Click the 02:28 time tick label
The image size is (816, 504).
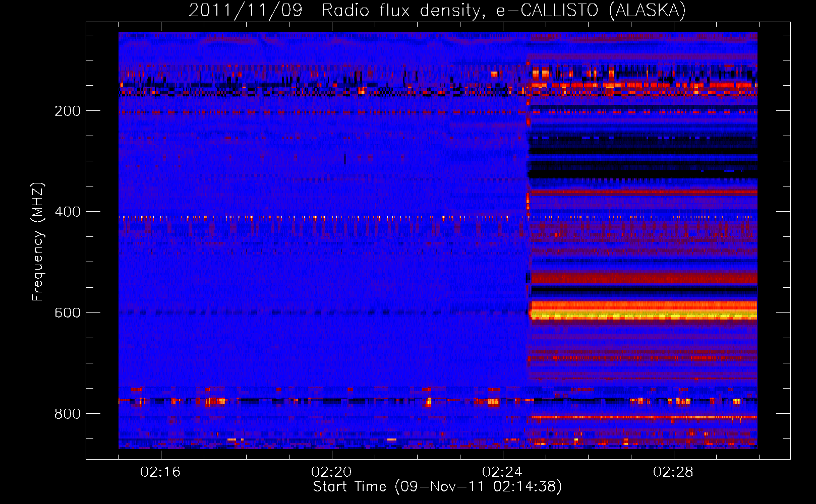[x=673, y=472]
